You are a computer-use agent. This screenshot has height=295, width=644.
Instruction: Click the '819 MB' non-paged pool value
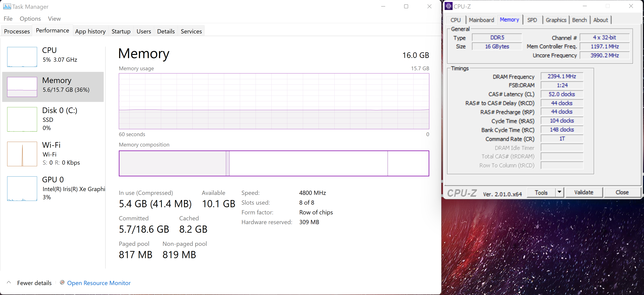(179, 255)
